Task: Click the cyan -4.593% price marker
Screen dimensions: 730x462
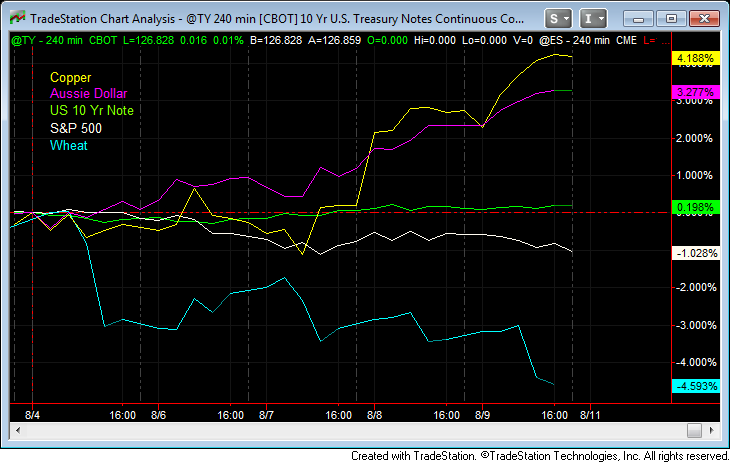Action: 696,386
